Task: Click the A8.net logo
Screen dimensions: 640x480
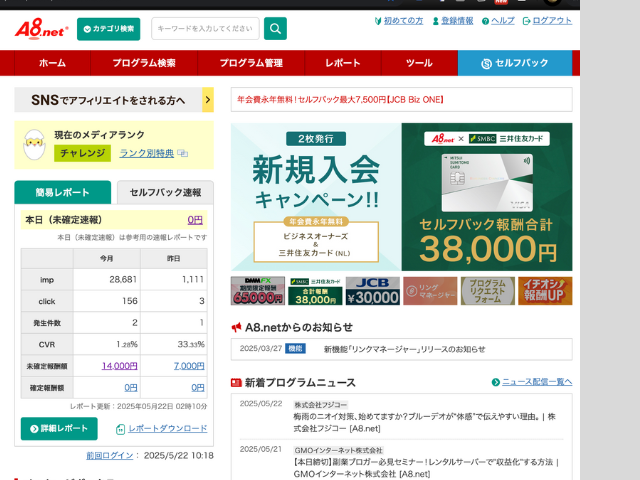Action: click(41, 29)
